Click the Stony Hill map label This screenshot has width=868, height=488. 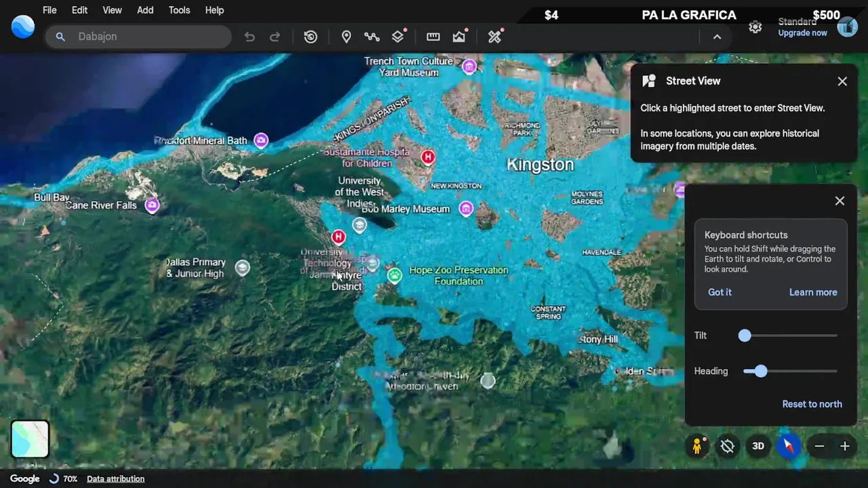pyautogui.click(x=599, y=339)
